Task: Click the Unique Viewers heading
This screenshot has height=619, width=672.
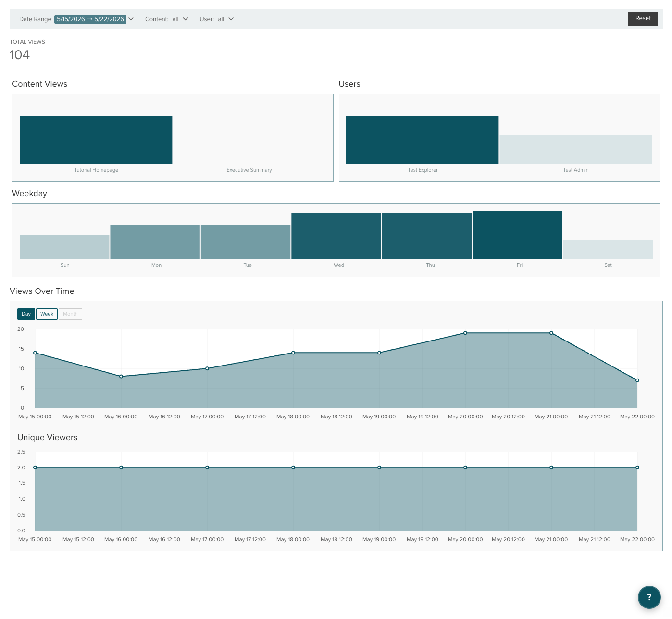Action: (47, 437)
